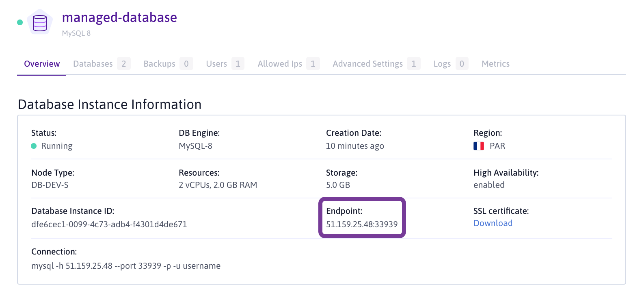Go to the Users tab
The height and width of the screenshot is (296, 644).
pyautogui.click(x=216, y=64)
